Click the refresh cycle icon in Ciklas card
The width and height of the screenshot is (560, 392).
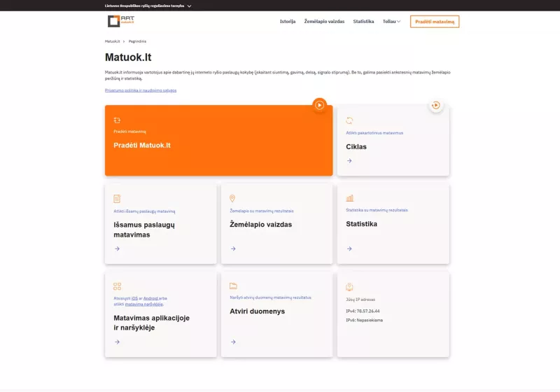coord(349,120)
